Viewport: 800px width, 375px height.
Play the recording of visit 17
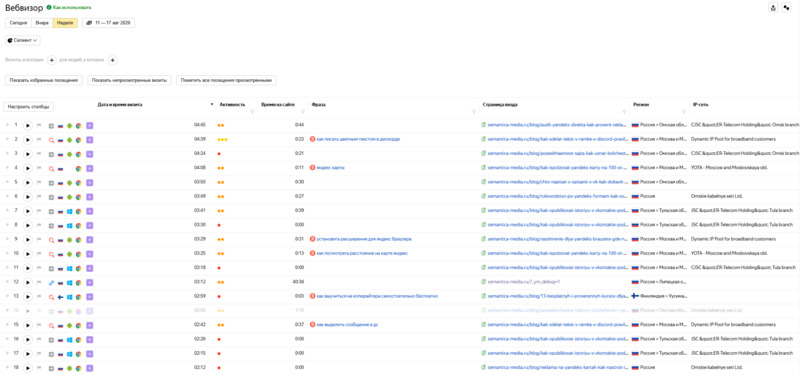pos(28,353)
